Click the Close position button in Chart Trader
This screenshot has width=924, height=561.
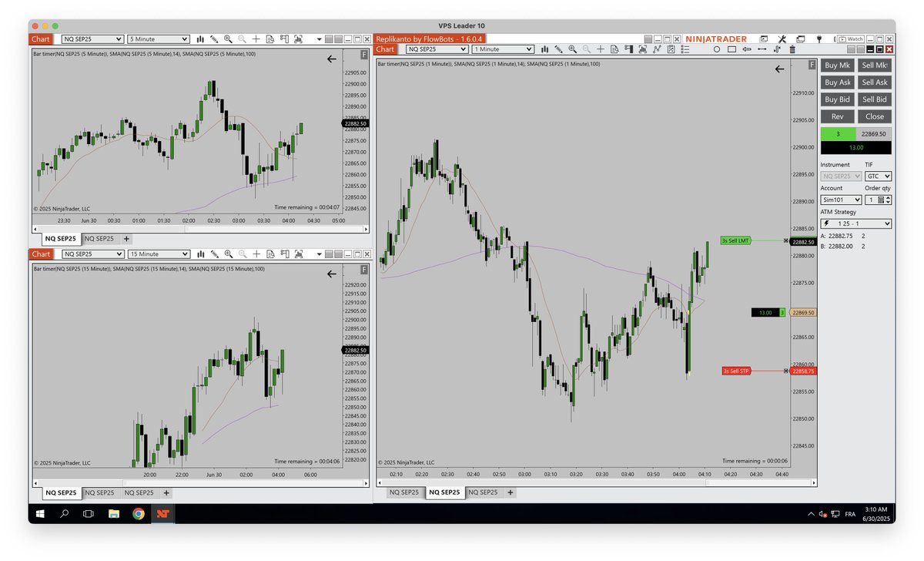[875, 116]
